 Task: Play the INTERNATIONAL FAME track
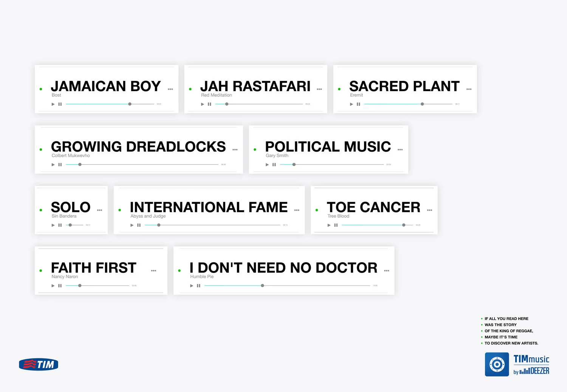point(132,225)
